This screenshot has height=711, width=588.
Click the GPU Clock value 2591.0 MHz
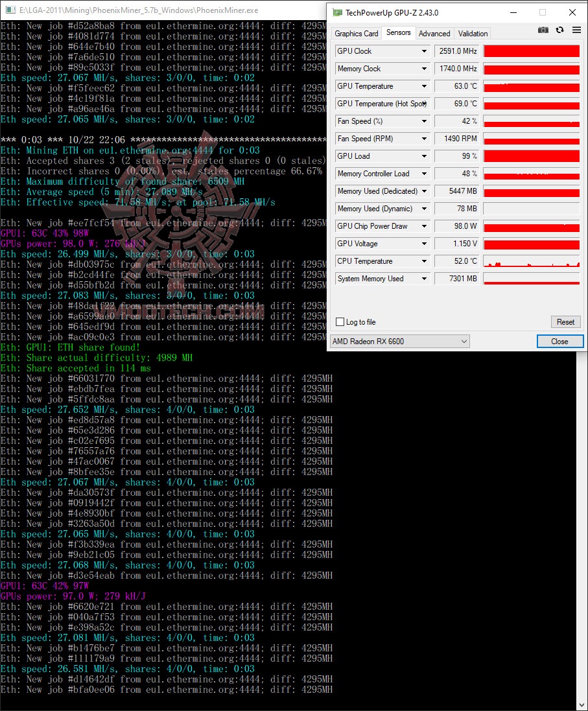456,51
